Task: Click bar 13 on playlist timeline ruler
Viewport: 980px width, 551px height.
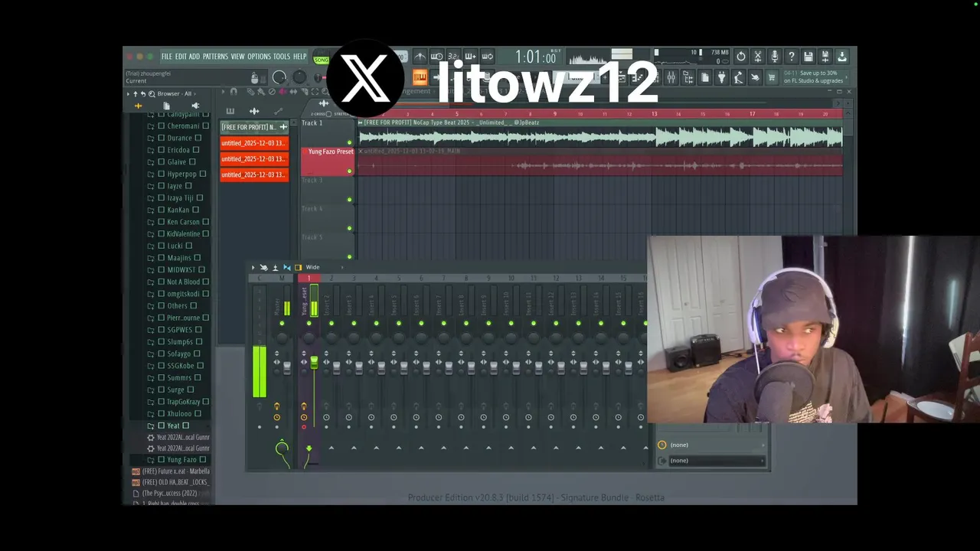Action: (x=654, y=114)
